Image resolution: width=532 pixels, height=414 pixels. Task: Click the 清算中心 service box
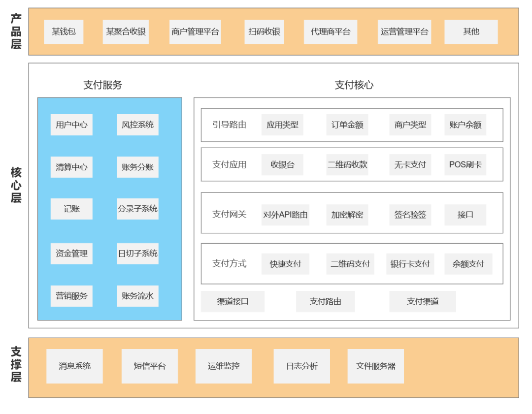(x=71, y=167)
